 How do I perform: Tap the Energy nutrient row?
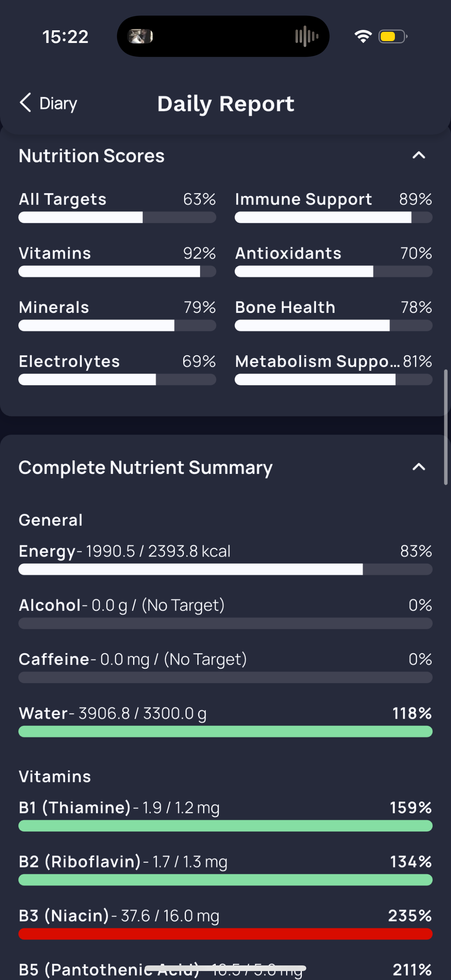(225, 559)
